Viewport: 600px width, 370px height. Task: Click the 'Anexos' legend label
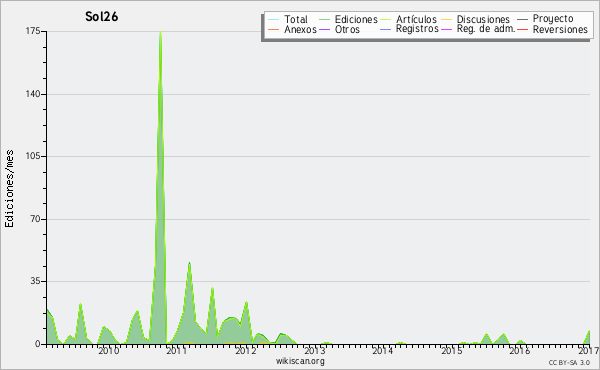pos(300,29)
